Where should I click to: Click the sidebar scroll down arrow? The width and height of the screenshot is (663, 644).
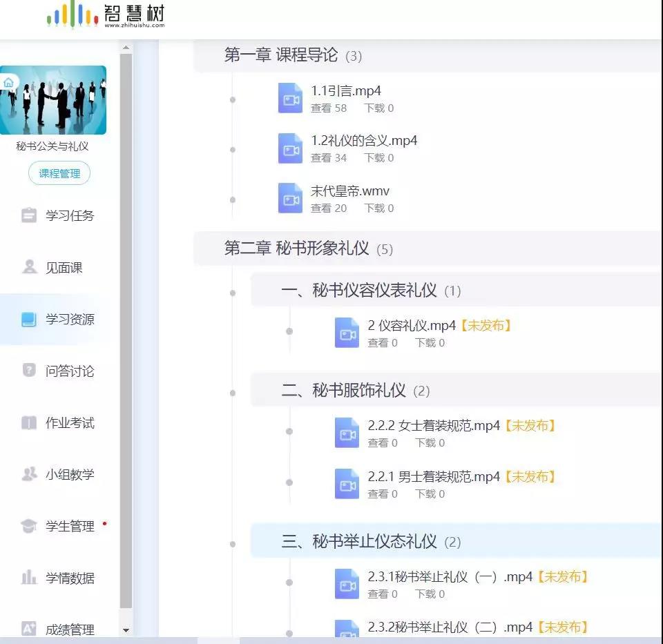tap(126, 630)
